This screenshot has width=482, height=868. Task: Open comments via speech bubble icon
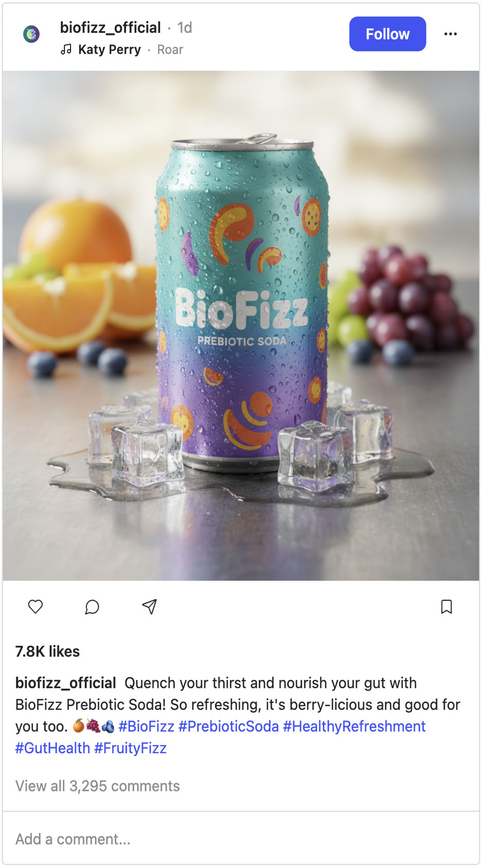click(92, 606)
